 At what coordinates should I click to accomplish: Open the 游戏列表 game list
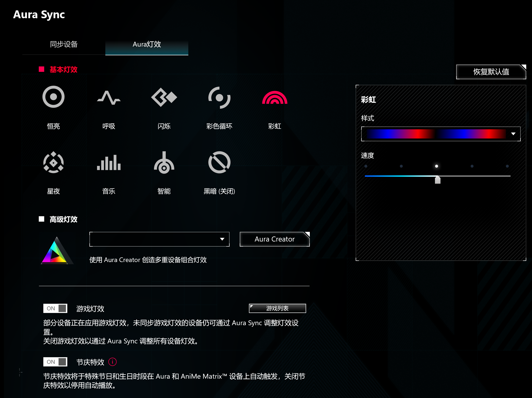pos(277,308)
